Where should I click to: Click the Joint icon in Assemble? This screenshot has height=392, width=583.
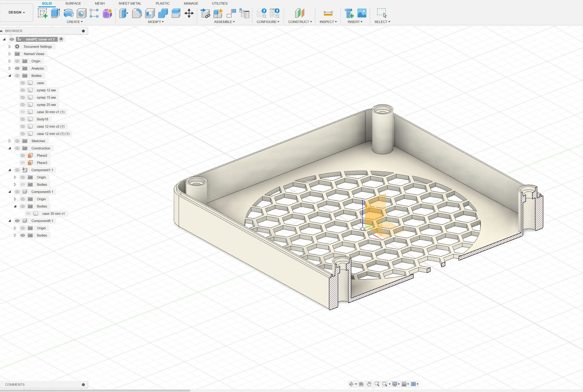coord(231,13)
